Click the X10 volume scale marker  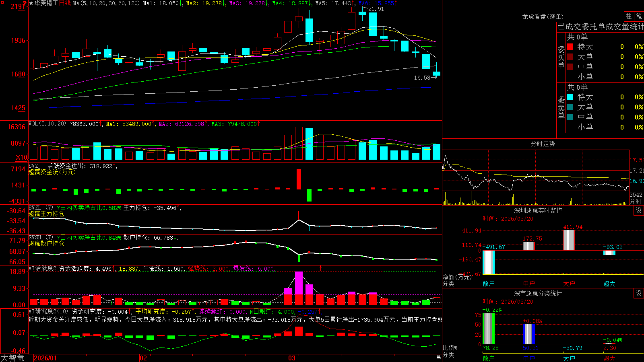[21, 157]
